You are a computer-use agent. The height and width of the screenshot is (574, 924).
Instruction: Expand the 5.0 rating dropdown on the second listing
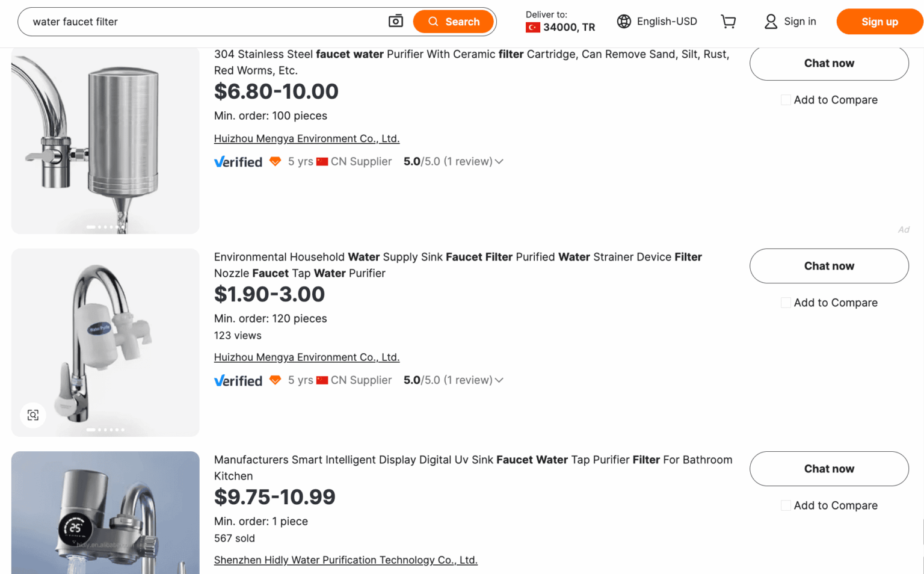tap(499, 380)
